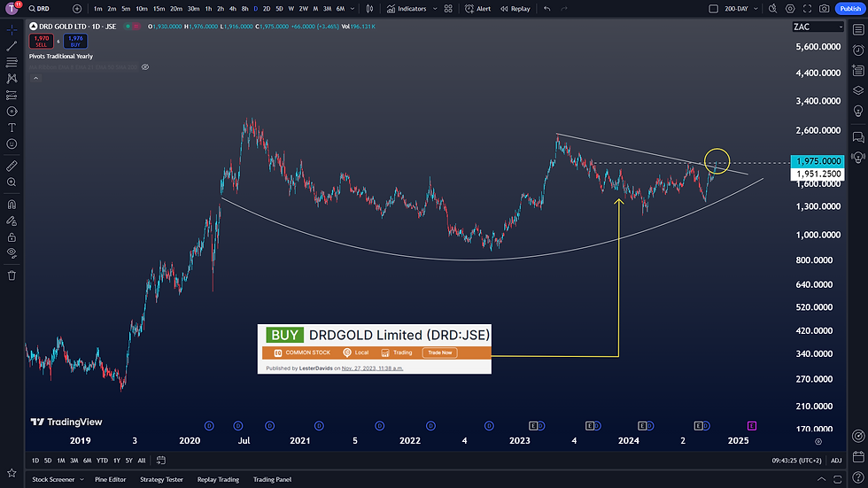
Task: Open the watchlist panel
Action: (858, 30)
